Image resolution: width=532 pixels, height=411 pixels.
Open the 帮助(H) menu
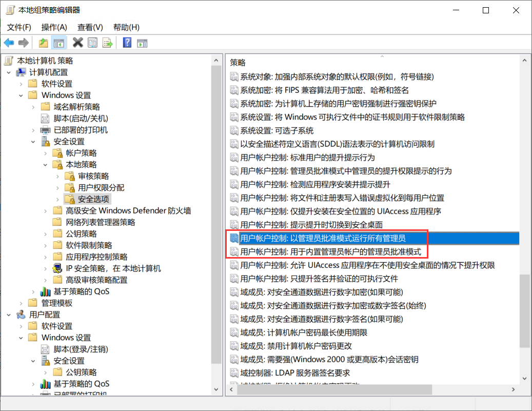126,27
